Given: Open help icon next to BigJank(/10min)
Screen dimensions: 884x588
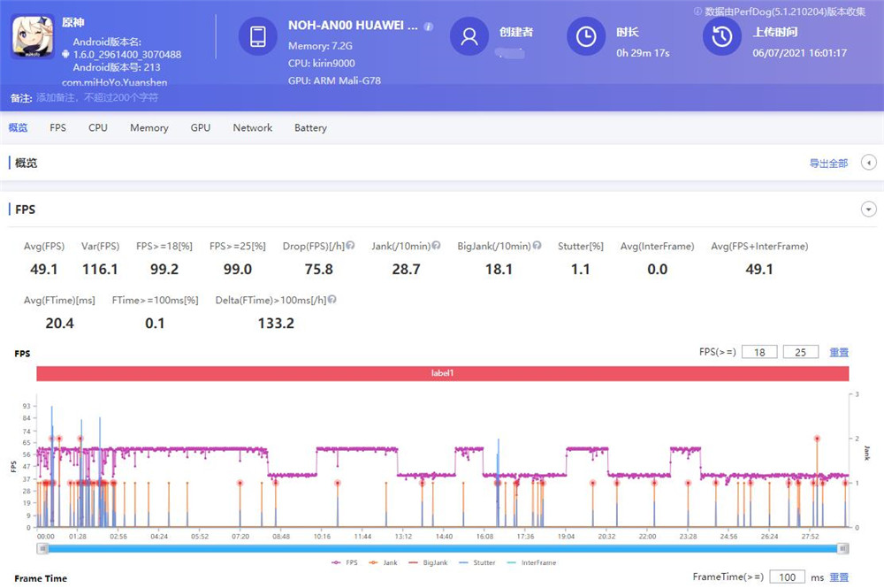Looking at the screenshot, I should [x=537, y=245].
